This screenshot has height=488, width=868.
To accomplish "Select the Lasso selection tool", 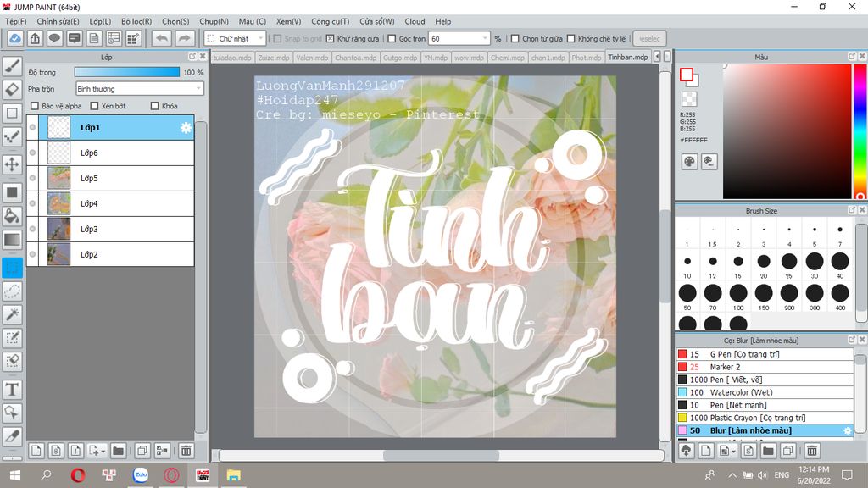I will coord(12,291).
